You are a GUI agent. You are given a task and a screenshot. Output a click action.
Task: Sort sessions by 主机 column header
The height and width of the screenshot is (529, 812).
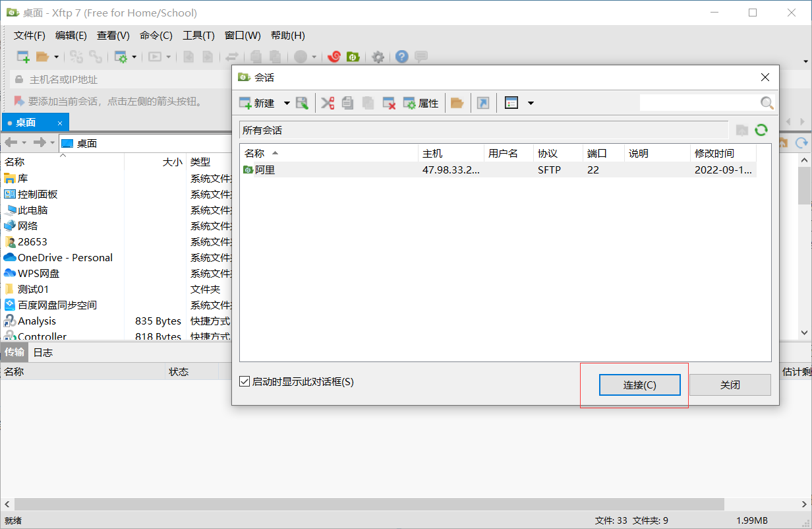click(451, 154)
